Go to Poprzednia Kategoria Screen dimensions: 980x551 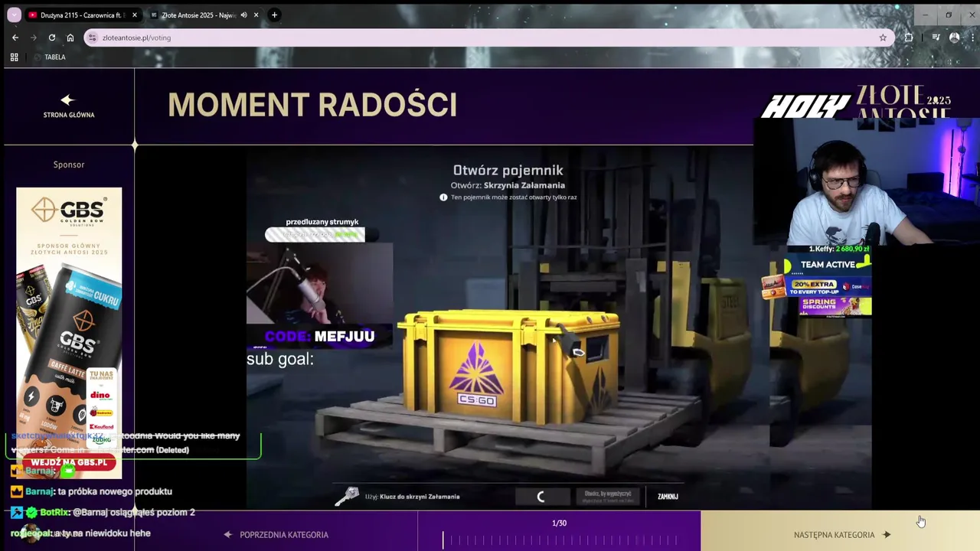pos(276,535)
